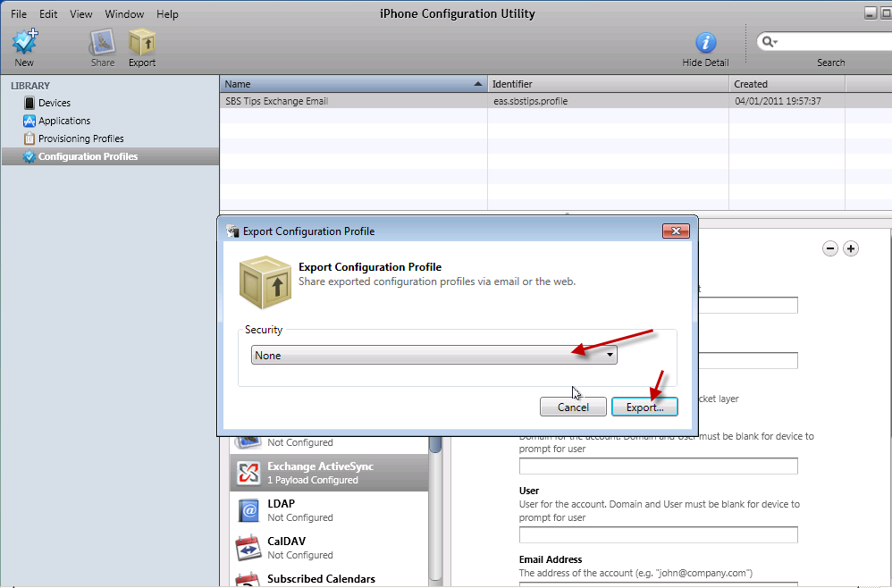Click the Cancel button in dialog
The image size is (892, 588).
point(573,407)
